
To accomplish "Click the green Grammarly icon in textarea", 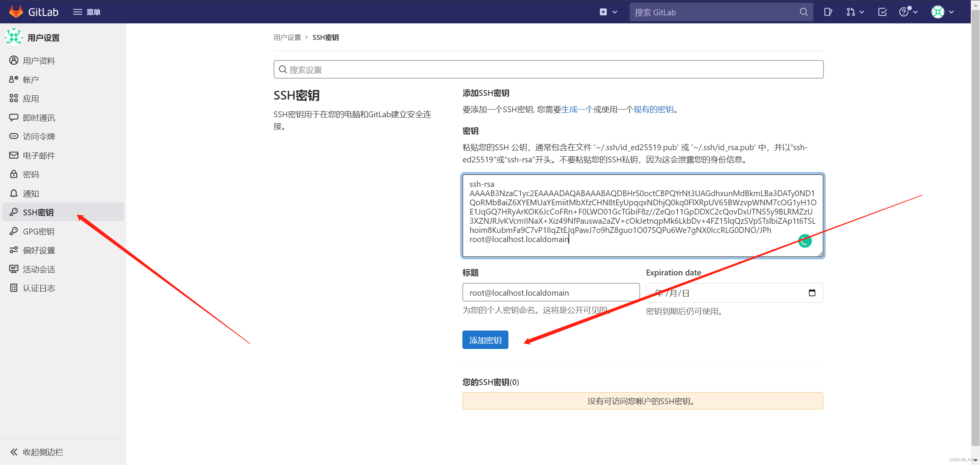I will [805, 241].
